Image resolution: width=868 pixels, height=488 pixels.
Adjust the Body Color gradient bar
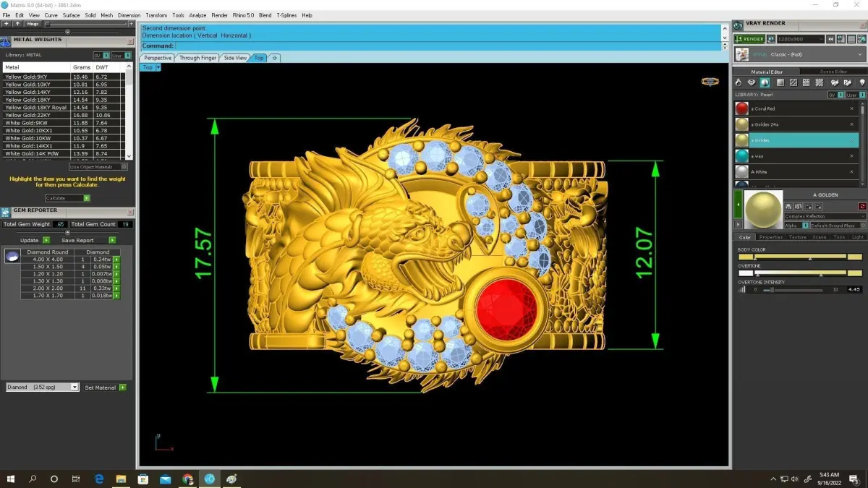point(800,257)
